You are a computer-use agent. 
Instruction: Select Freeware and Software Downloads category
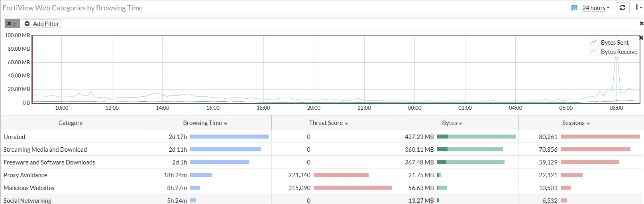(x=49, y=162)
